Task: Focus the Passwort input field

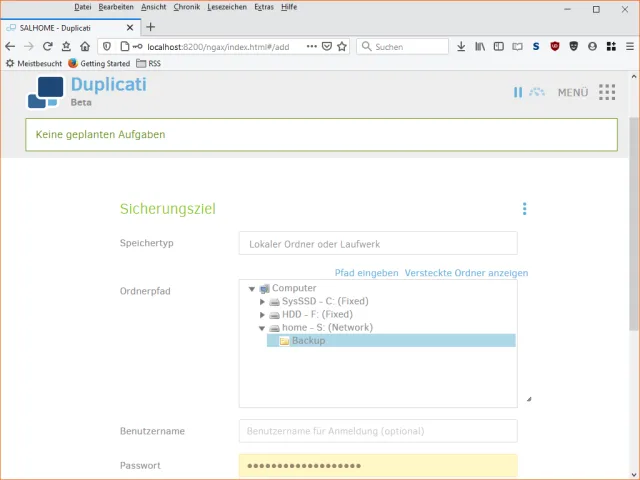Action: tap(378, 466)
